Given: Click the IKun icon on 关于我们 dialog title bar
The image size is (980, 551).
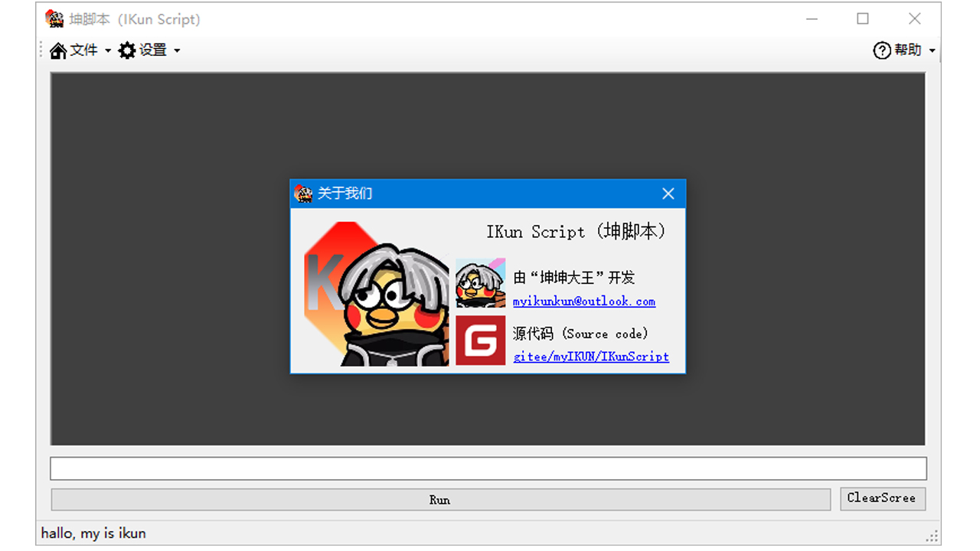Looking at the screenshot, I should tap(302, 194).
